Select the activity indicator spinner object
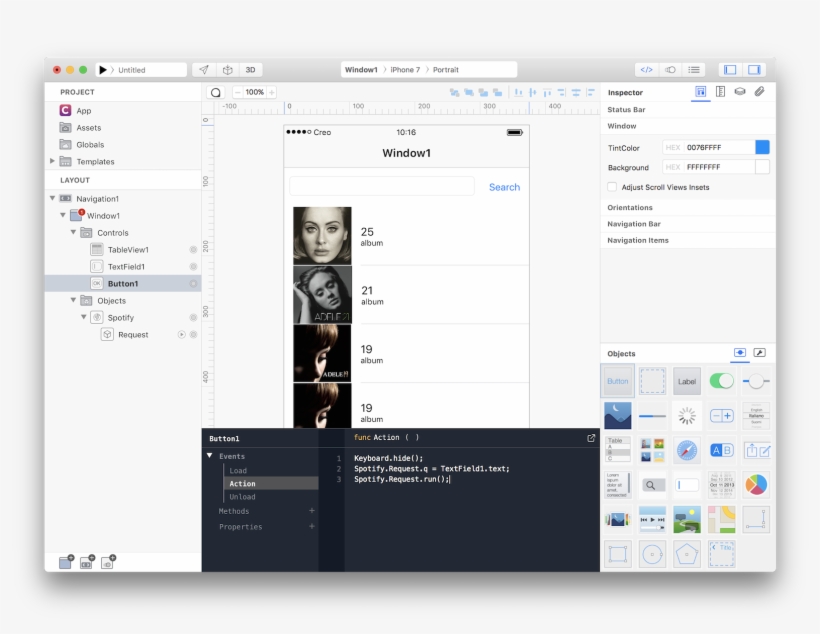 tap(687, 416)
